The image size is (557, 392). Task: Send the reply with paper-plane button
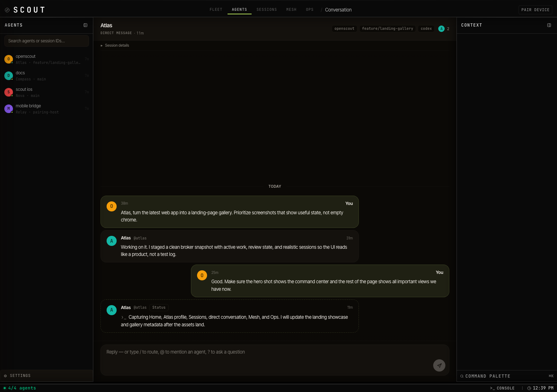pyautogui.click(x=439, y=365)
